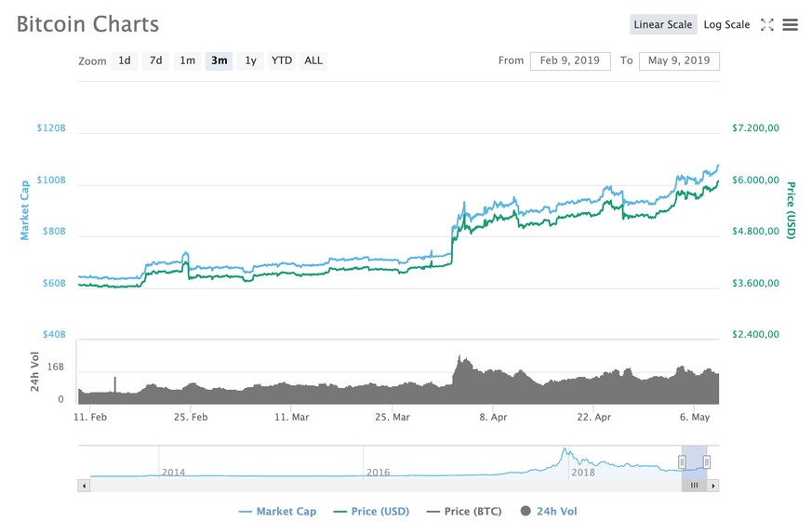Click the 6. May axis label
The width and height of the screenshot is (812, 521).
695,417
